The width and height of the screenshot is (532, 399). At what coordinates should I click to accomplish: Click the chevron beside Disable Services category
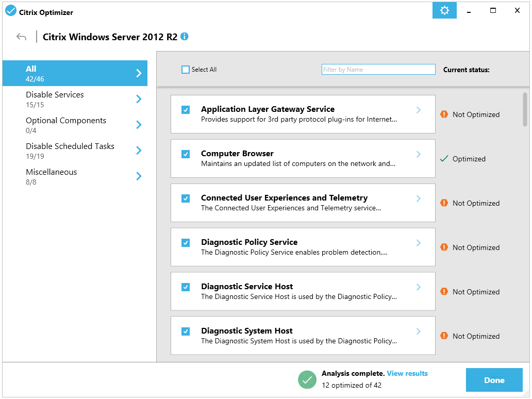[139, 99]
